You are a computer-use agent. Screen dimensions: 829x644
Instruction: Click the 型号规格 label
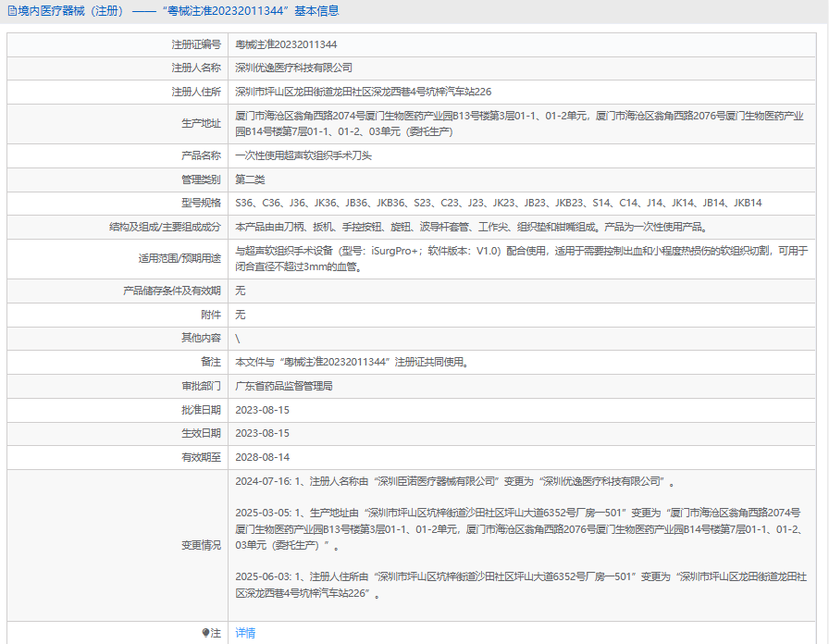coord(201,203)
